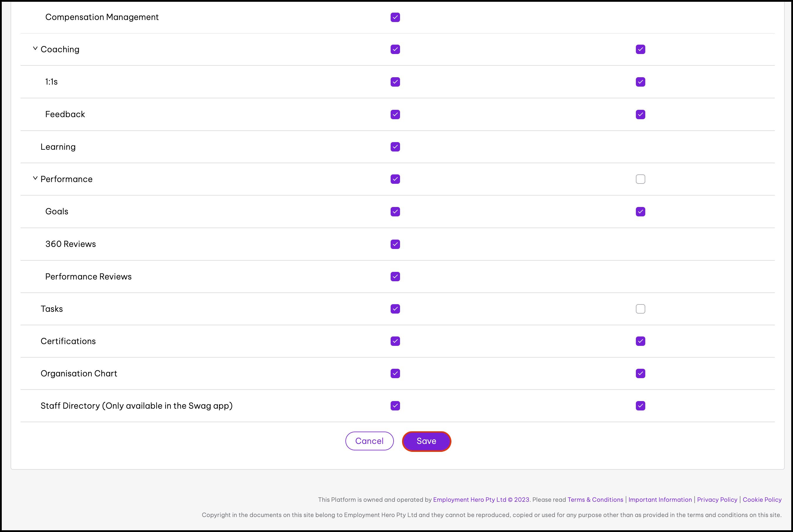Uncheck second-column checkbox for Certifications

click(x=640, y=341)
